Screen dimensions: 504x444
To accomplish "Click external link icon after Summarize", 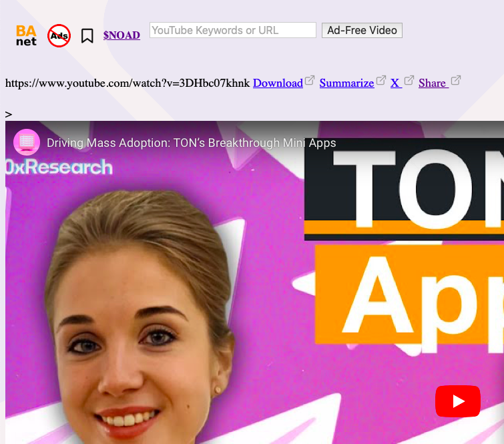I will pos(381,80).
